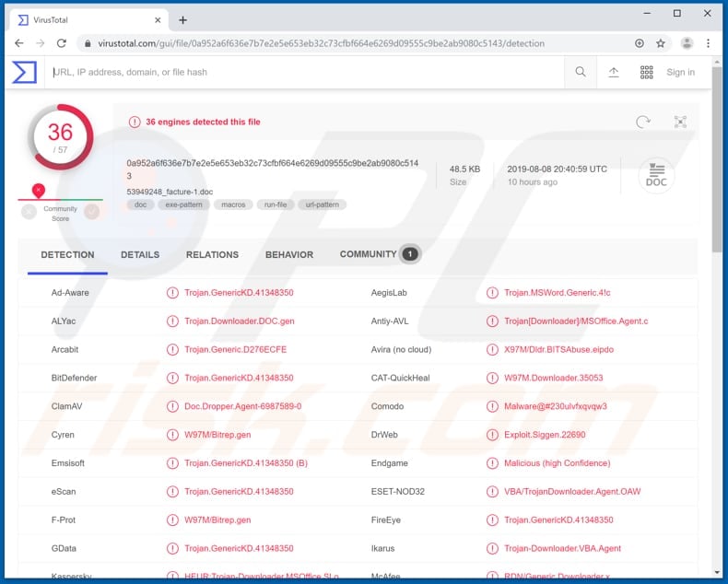Click file name 53949248_facture-1.doc
728x584 pixels.
click(x=170, y=192)
